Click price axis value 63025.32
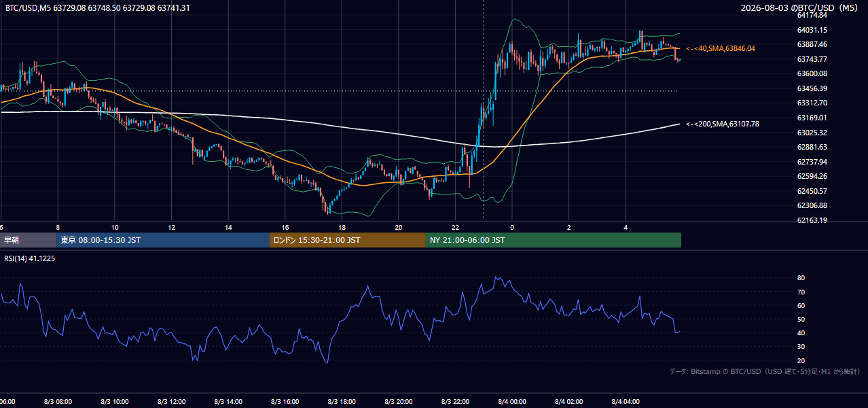Viewport: 868px width, 408px height. (x=812, y=133)
